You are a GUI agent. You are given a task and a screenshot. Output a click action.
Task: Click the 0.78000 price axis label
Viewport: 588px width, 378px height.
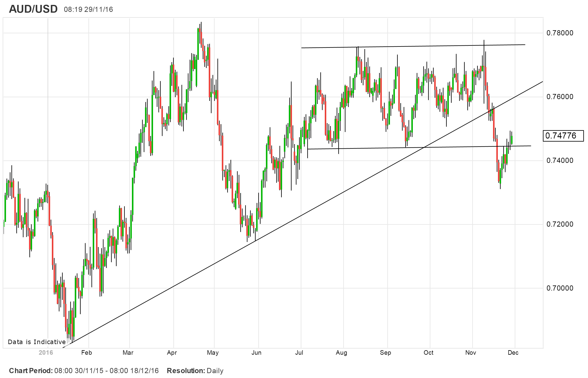click(560, 33)
